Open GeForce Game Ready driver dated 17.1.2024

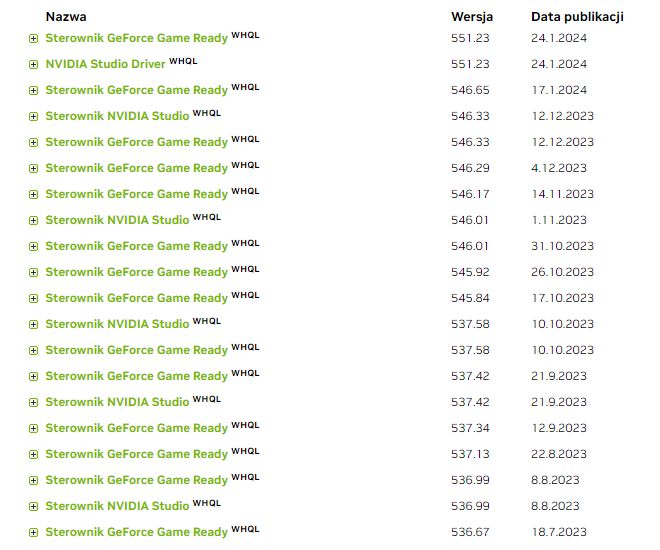point(136,90)
